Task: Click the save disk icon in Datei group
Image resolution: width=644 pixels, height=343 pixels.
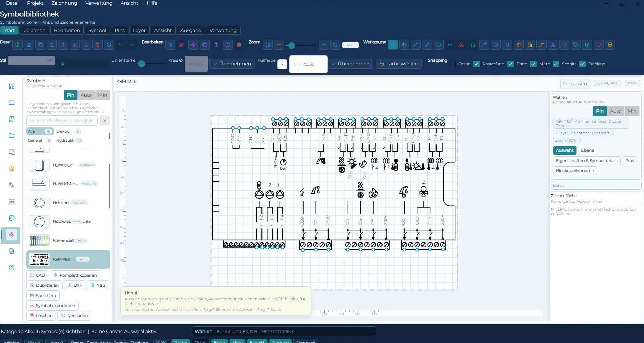Action: pos(29,45)
